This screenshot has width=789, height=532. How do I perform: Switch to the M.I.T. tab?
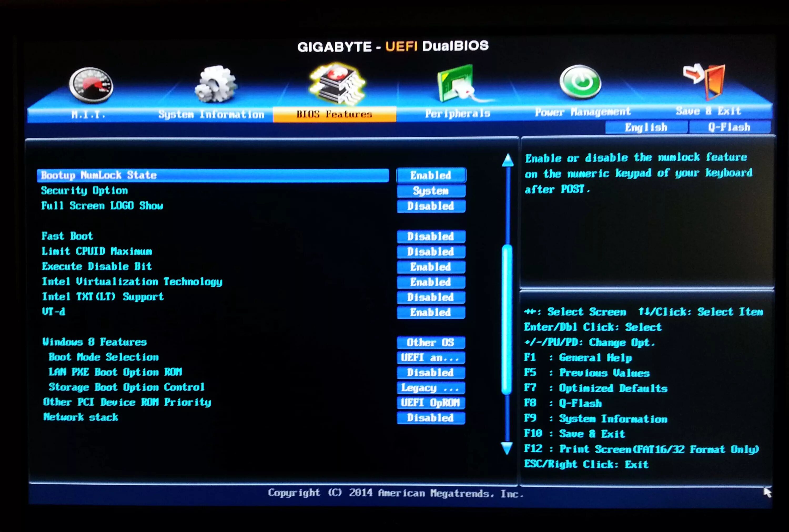[x=89, y=114]
